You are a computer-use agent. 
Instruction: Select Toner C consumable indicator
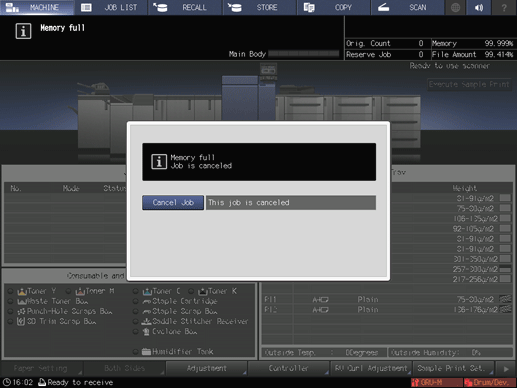tap(135, 291)
